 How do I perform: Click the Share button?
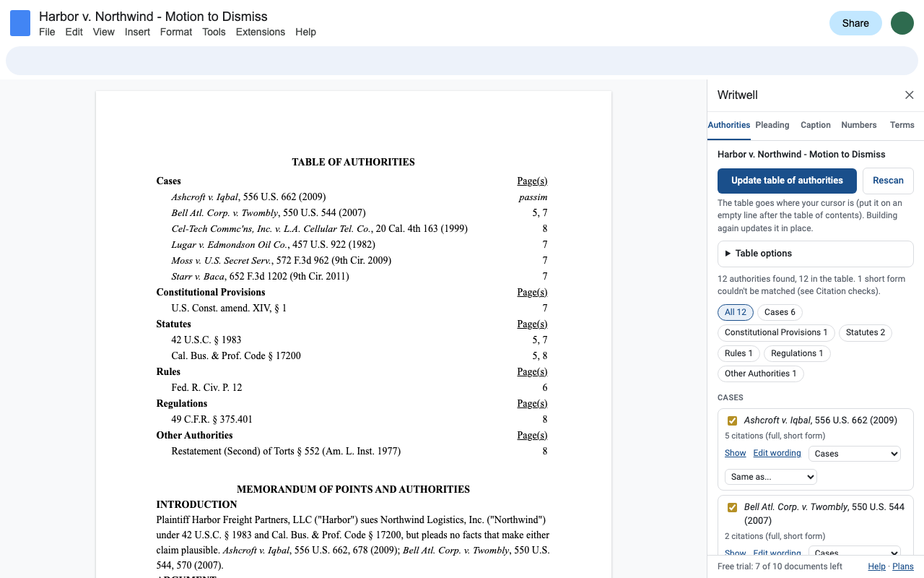(855, 23)
